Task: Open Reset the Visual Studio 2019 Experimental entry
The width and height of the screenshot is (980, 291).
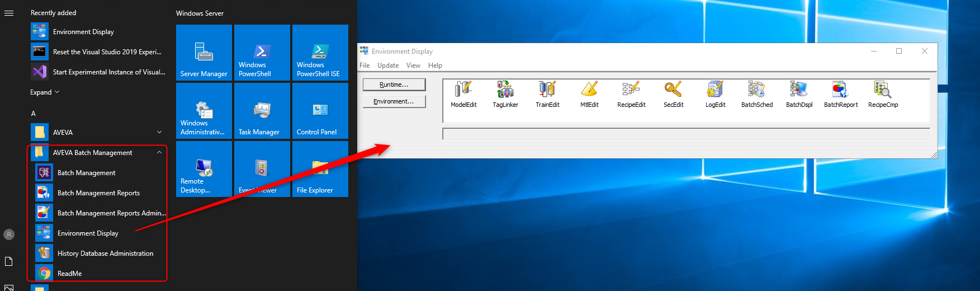Action: point(98,52)
